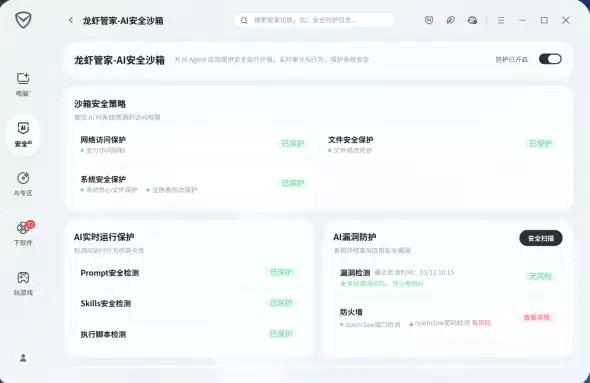Click the 已保护 badge for Skills安全检测

tap(281, 303)
